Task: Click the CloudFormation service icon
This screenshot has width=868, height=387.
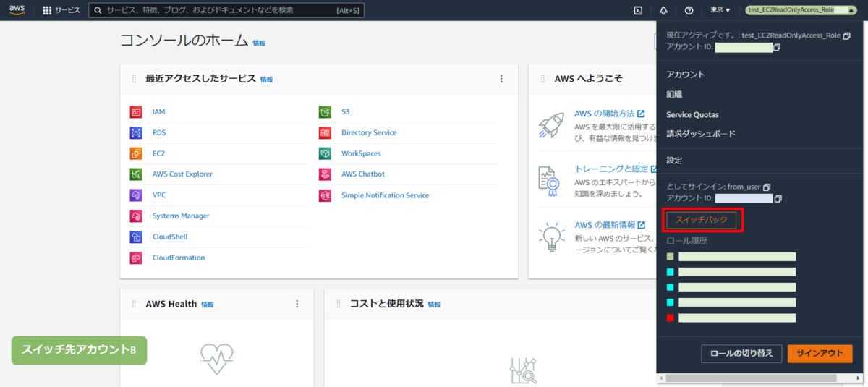Action: 136,258
